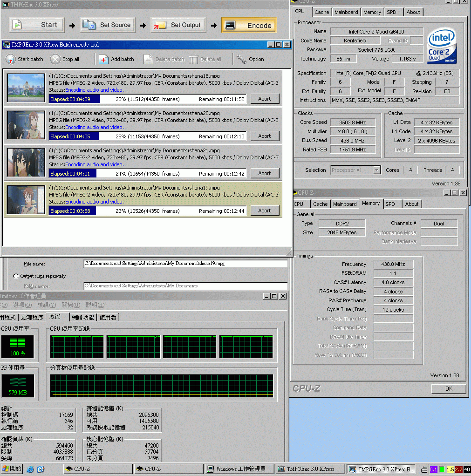Click the keyboard tray icon
This screenshot has height=476, width=471.
424,469
